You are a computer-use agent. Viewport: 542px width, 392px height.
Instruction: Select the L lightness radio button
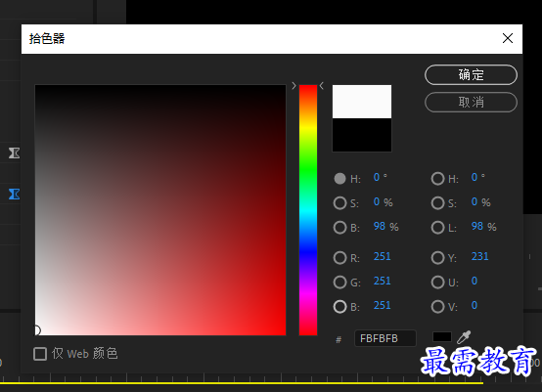coord(437,228)
